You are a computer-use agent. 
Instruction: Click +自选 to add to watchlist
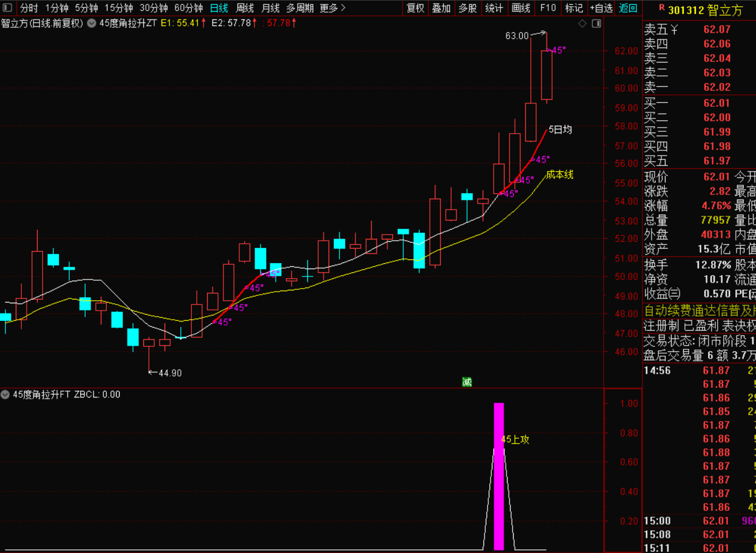point(601,8)
